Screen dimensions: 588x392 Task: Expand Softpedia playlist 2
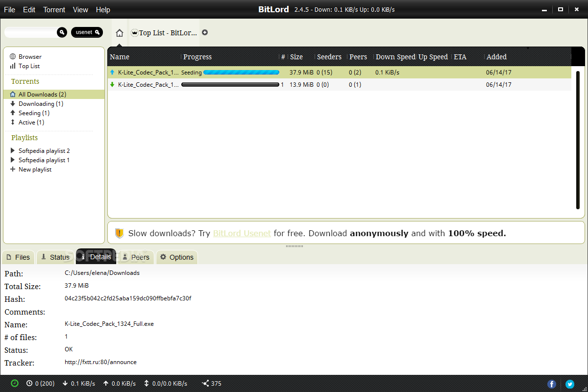[13, 150]
